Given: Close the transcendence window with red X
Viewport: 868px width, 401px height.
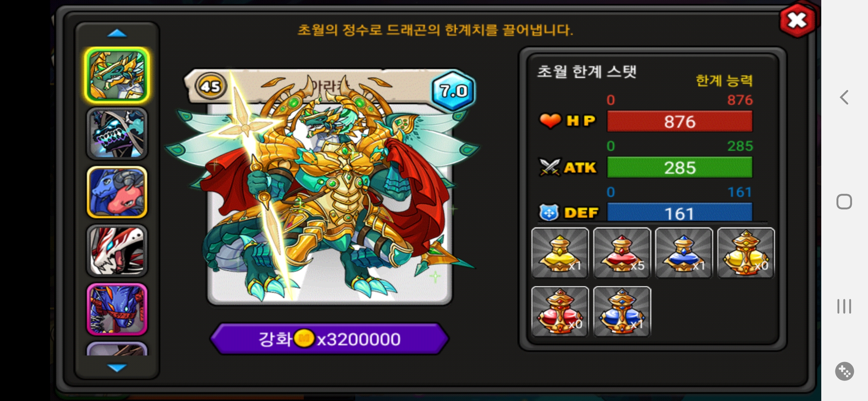Looking at the screenshot, I should click(798, 20).
